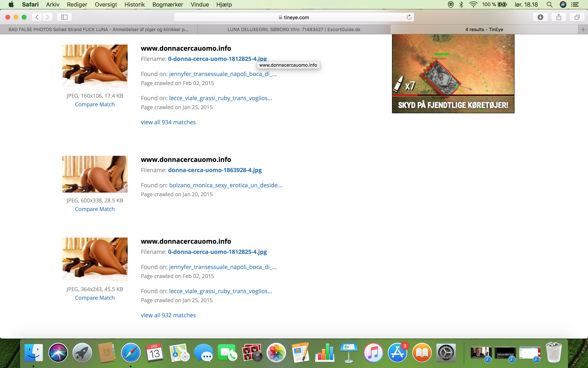Click Compare Match under 364x243 image

click(x=95, y=298)
